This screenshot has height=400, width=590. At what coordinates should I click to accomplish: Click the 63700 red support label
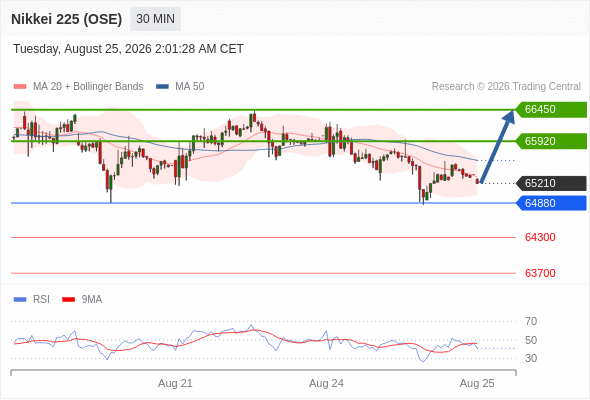click(x=540, y=273)
